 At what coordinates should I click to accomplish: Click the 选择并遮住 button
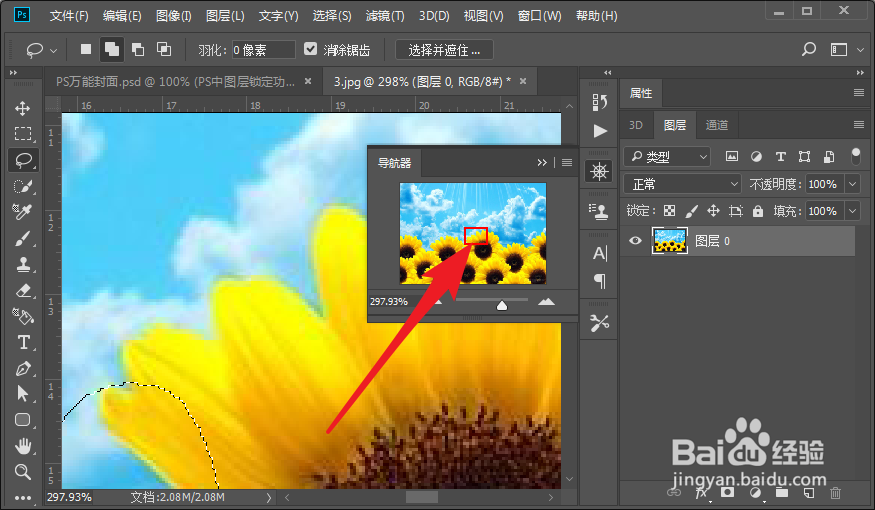[444, 50]
